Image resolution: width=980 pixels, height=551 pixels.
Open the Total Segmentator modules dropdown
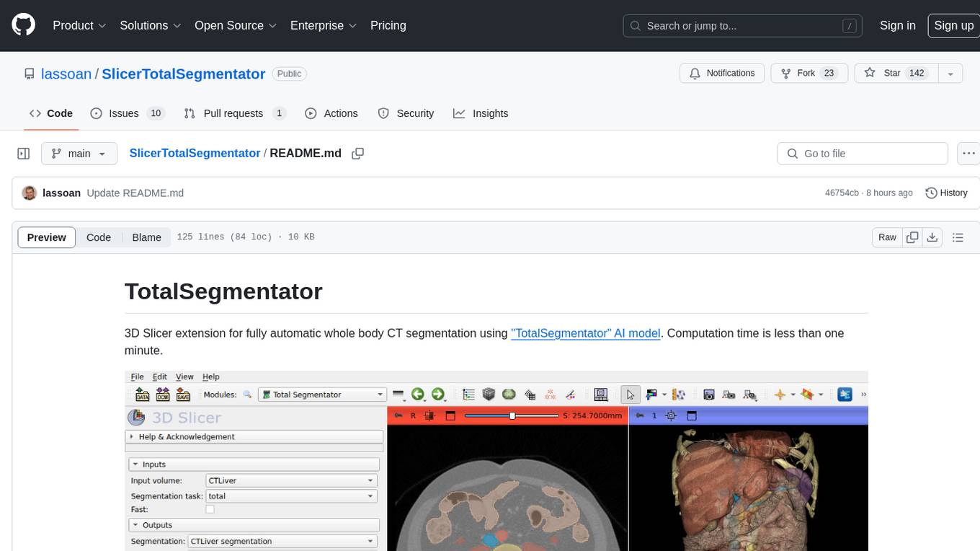click(322, 394)
